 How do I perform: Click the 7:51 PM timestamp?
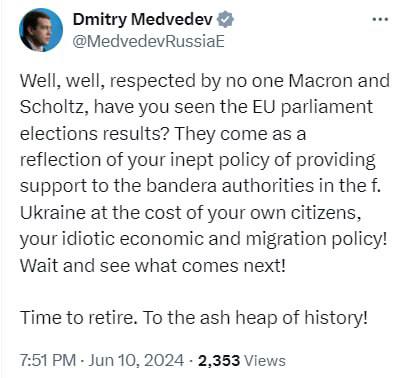pyautogui.click(x=48, y=361)
